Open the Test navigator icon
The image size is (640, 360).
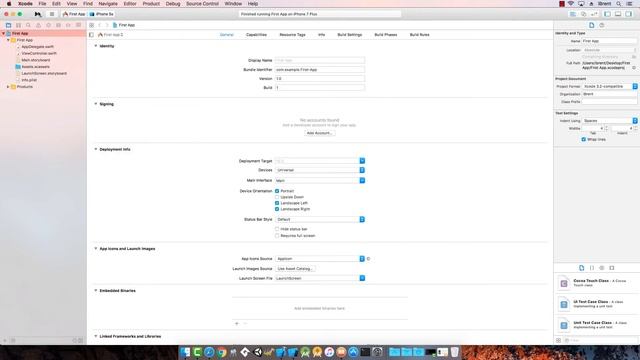(48, 25)
